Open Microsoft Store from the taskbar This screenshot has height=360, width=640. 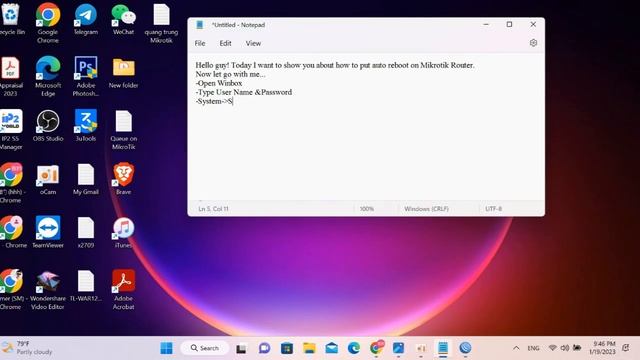(x=287, y=348)
